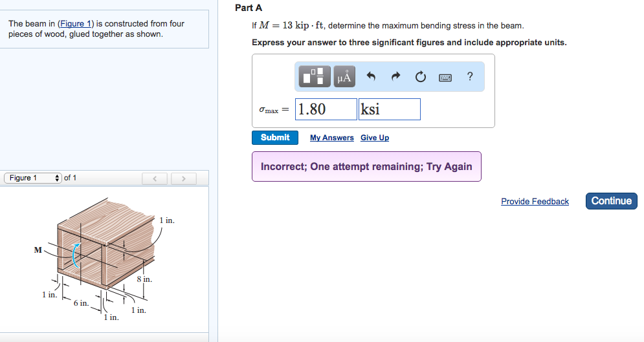Edit the value field containing 1.80

[x=326, y=109]
